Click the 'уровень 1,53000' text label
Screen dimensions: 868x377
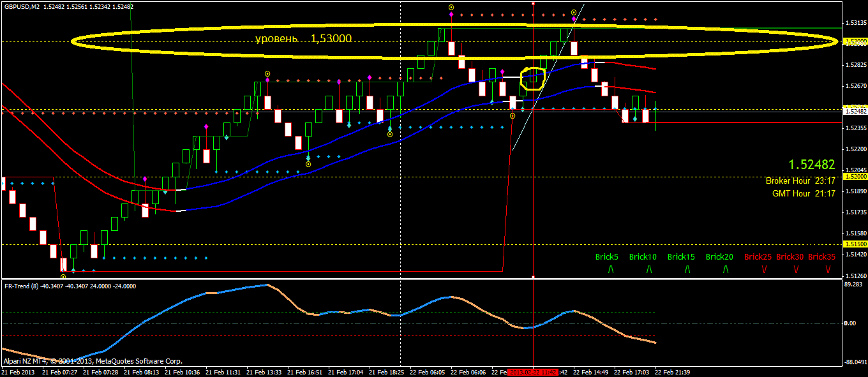[303, 39]
